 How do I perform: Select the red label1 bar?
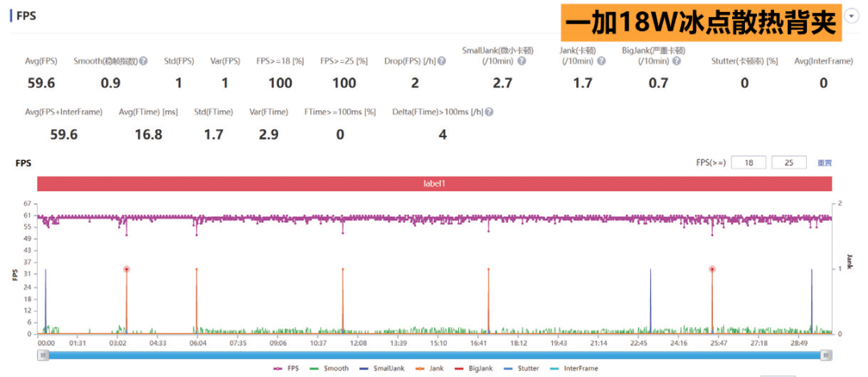click(435, 183)
